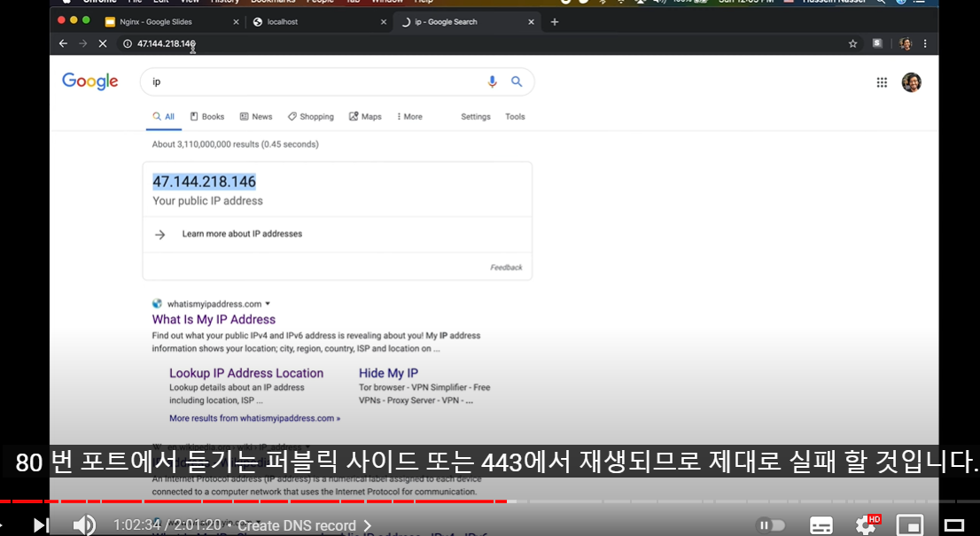Start voice search with the microphone icon
The image size is (980, 536).
[493, 82]
